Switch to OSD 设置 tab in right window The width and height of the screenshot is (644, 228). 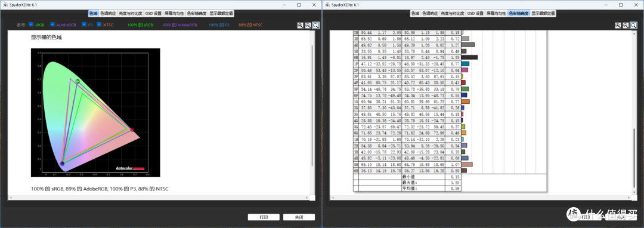point(476,13)
